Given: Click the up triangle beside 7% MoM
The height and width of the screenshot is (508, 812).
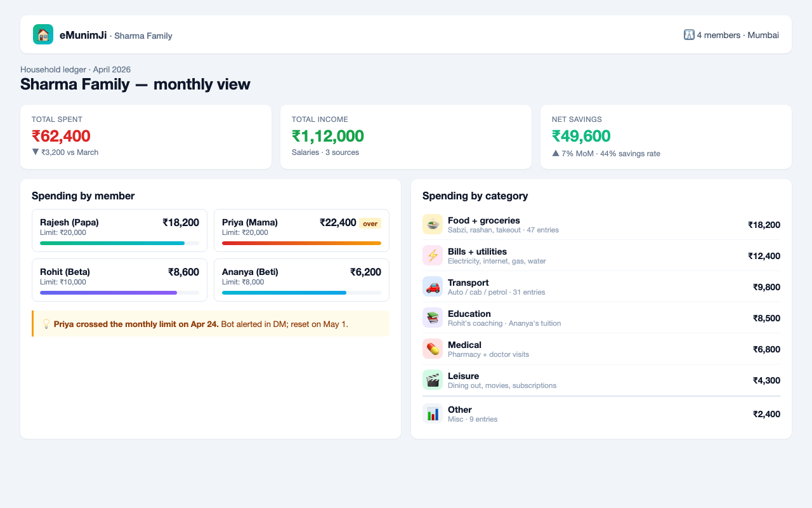Looking at the screenshot, I should (556, 153).
